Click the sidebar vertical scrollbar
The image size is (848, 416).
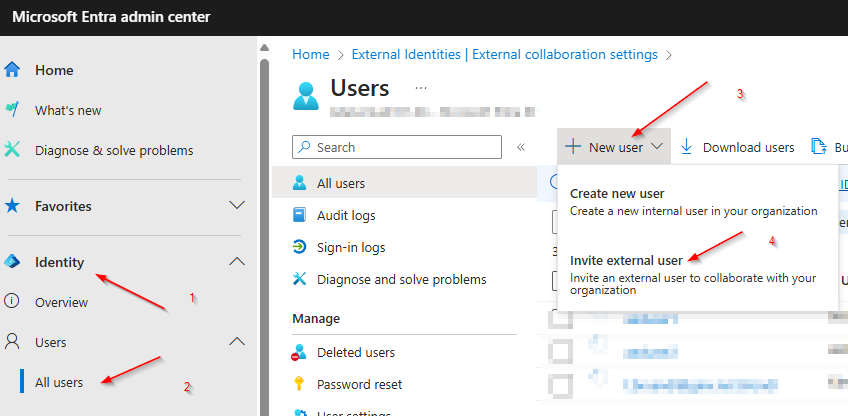click(264, 236)
